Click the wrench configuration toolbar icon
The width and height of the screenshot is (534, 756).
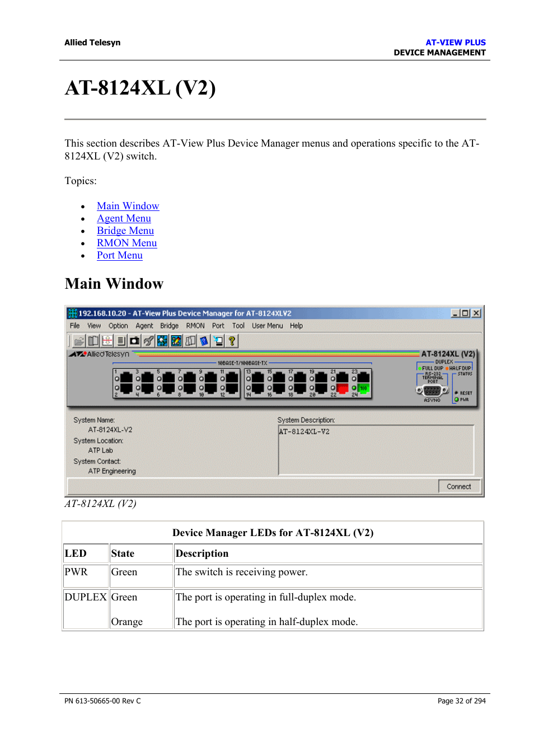point(148,341)
